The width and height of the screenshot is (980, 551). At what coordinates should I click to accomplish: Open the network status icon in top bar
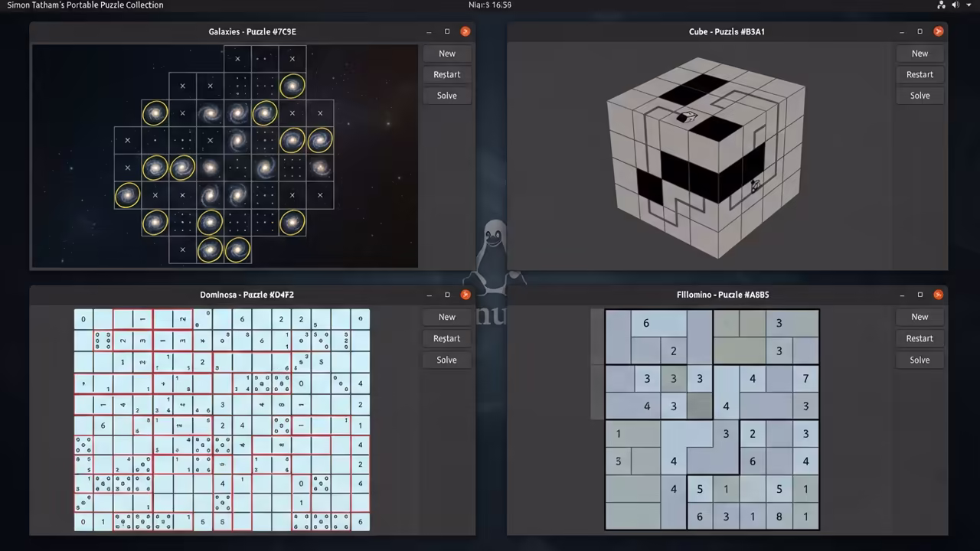point(941,5)
